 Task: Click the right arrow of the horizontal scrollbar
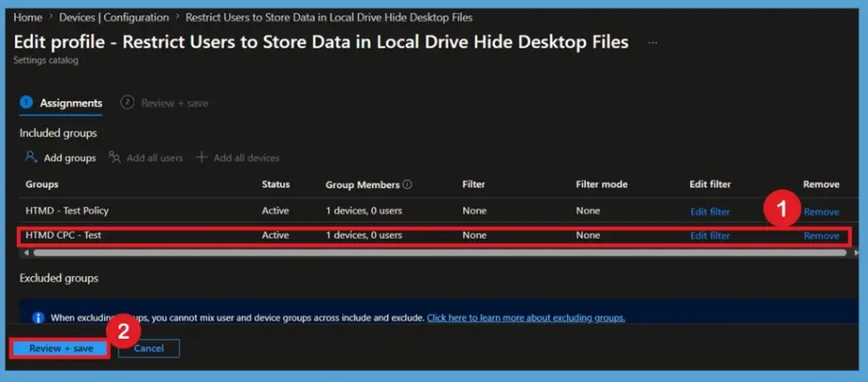[856, 252]
